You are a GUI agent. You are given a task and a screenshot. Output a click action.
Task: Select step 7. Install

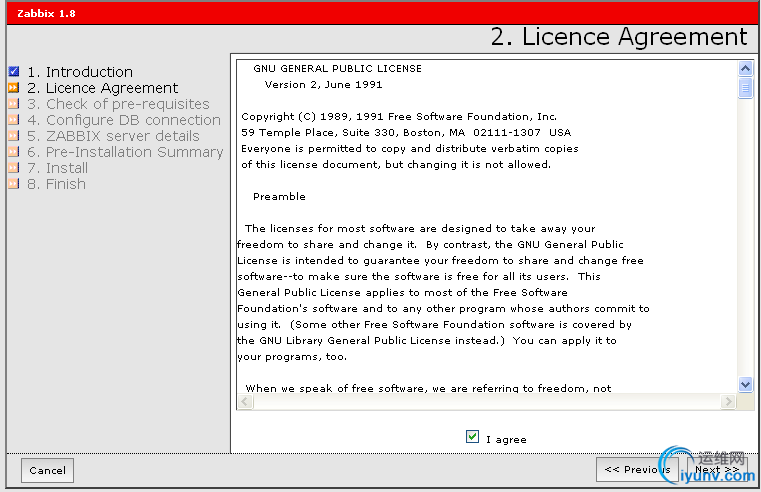pos(57,168)
